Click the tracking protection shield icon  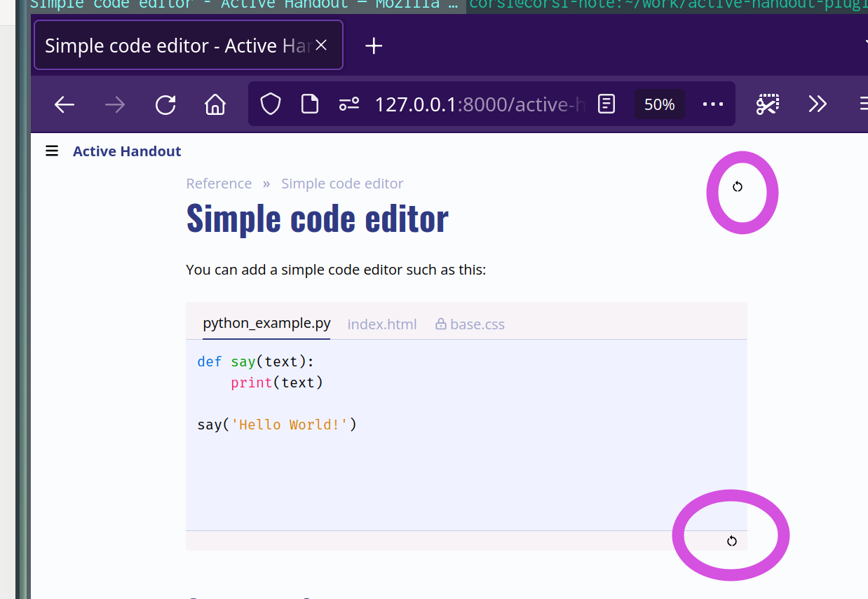270,103
